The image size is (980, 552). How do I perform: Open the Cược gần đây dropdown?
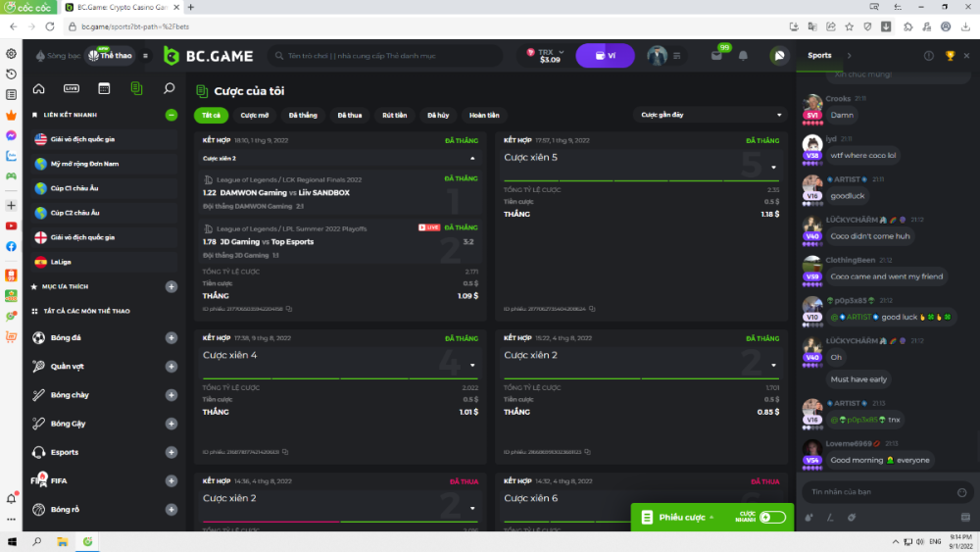(710, 115)
